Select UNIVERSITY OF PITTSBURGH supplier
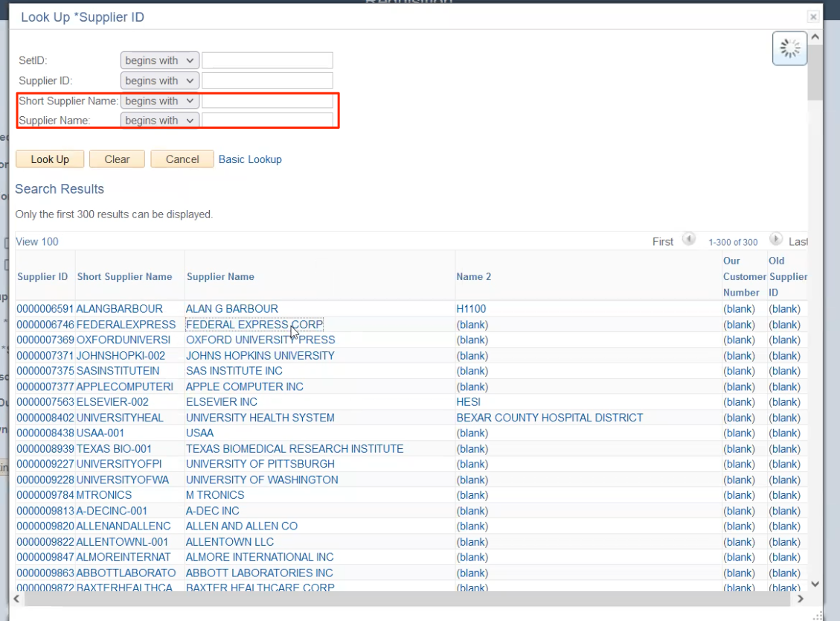The width and height of the screenshot is (840, 621). click(x=260, y=464)
